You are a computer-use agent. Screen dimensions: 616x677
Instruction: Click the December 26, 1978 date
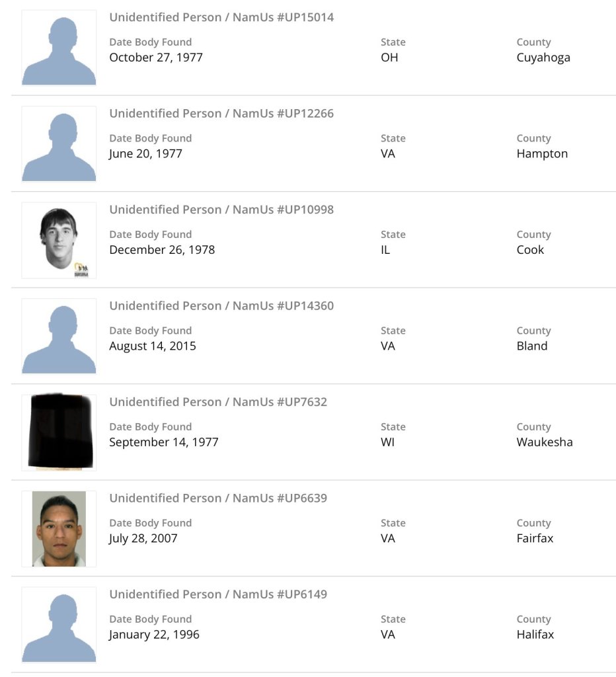coord(162,250)
